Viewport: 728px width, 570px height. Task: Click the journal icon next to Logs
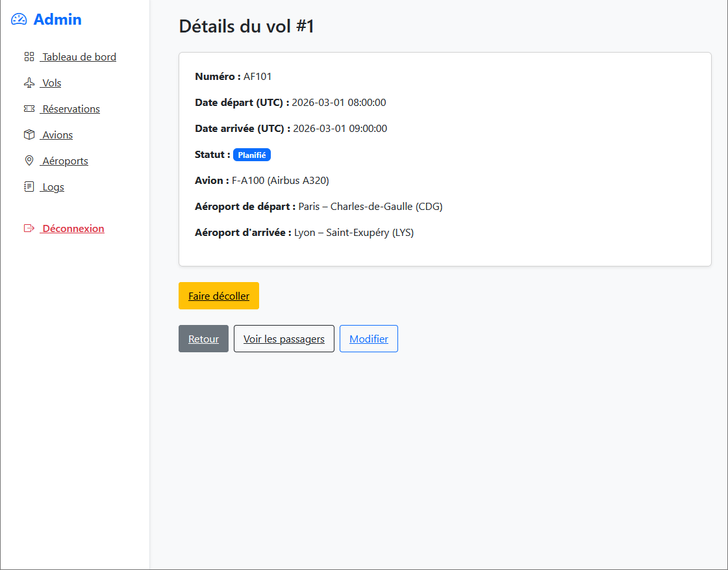click(29, 187)
